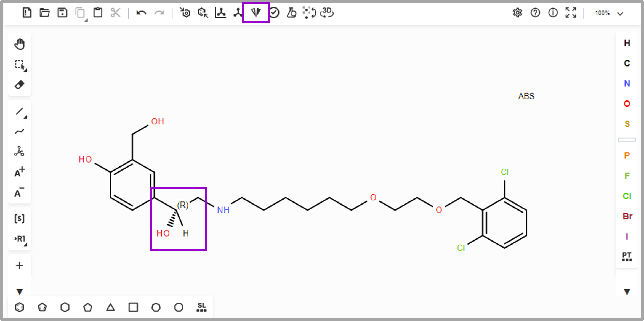Click the Charge Plus tool
The height and width of the screenshot is (321, 644).
pos(19,172)
